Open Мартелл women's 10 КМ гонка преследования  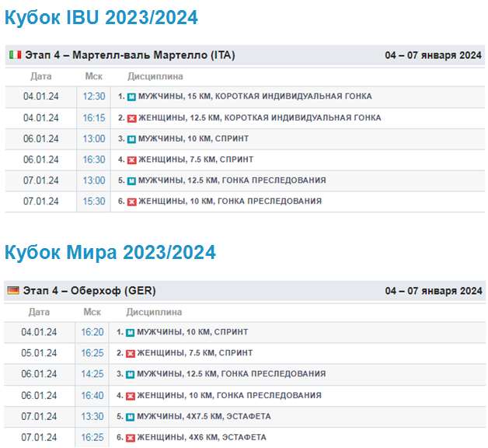tap(230, 201)
